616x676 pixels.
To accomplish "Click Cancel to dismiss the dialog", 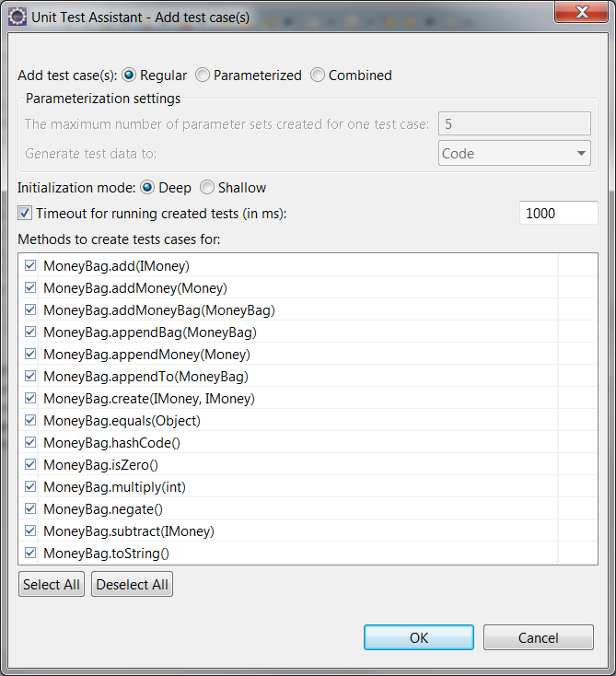I will [x=538, y=637].
